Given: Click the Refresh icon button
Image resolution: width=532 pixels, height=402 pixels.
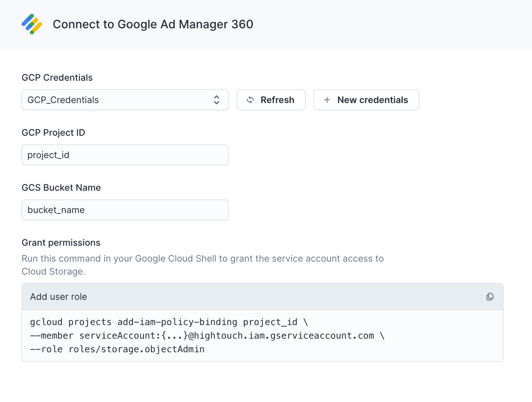Looking at the screenshot, I should click(250, 100).
